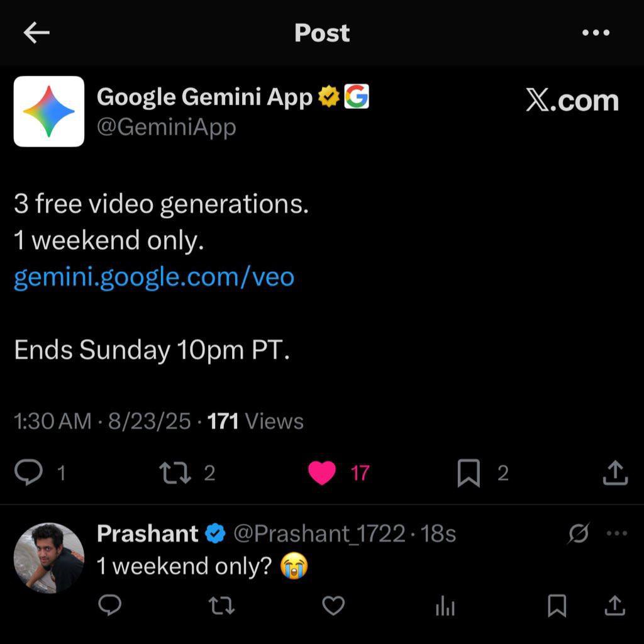Open the three-dot menu in Post header

(596, 33)
